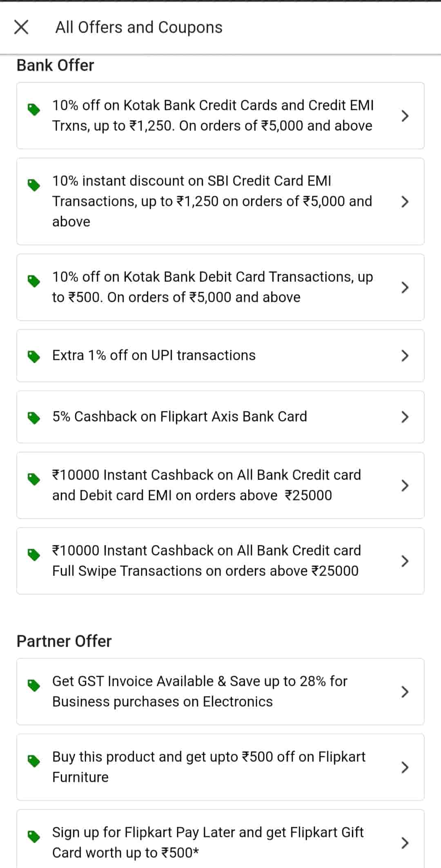Tap the tag icon for UPI transactions offer
Image resolution: width=441 pixels, height=868 pixels.
tap(33, 356)
